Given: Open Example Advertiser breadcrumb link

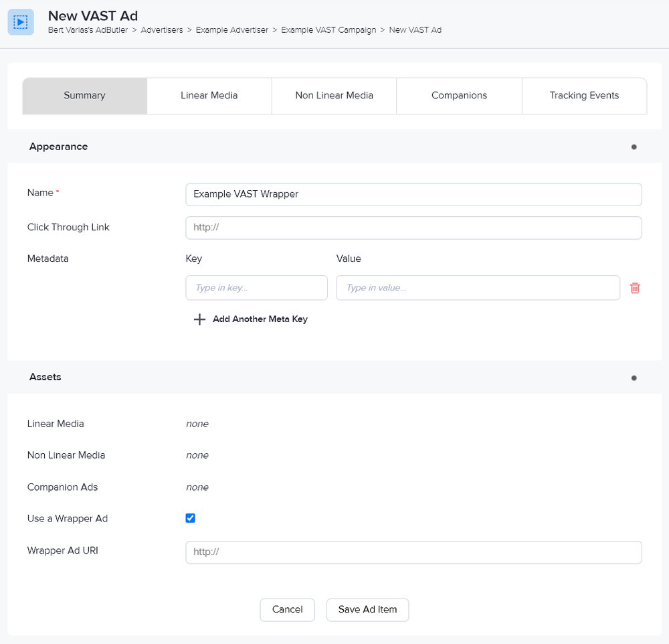Looking at the screenshot, I should click(232, 30).
